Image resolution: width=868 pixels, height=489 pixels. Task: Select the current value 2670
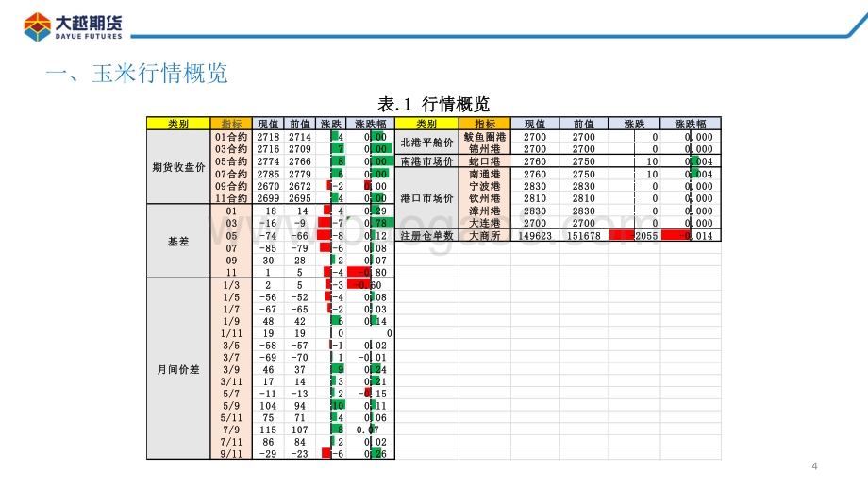(x=269, y=186)
